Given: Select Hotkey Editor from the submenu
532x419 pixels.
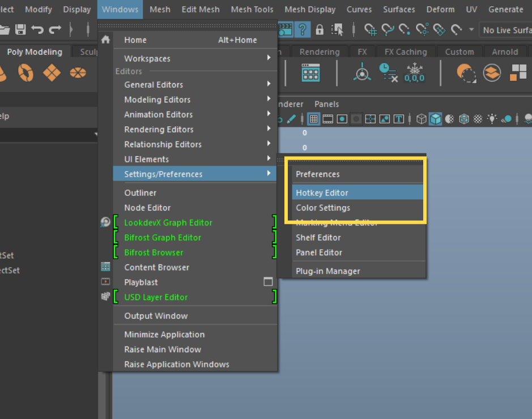Looking at the screenshot, I should (x=322, y=193).
